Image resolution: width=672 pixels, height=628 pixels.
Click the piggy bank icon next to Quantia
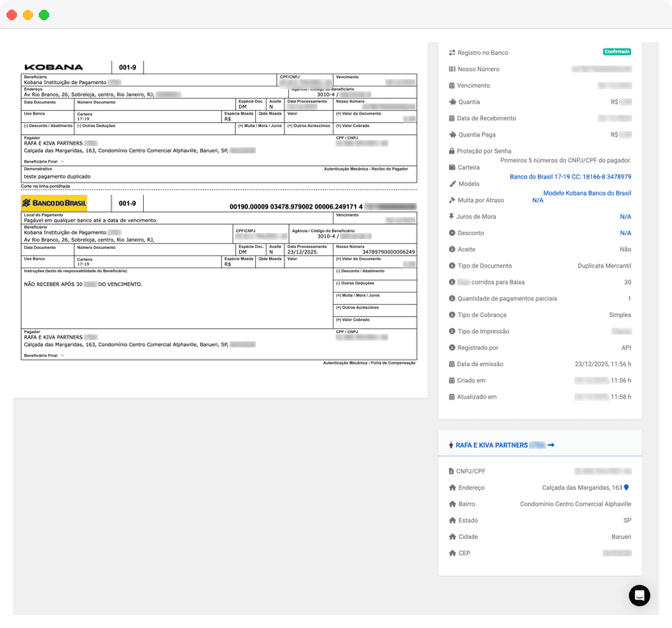(451, 101)
